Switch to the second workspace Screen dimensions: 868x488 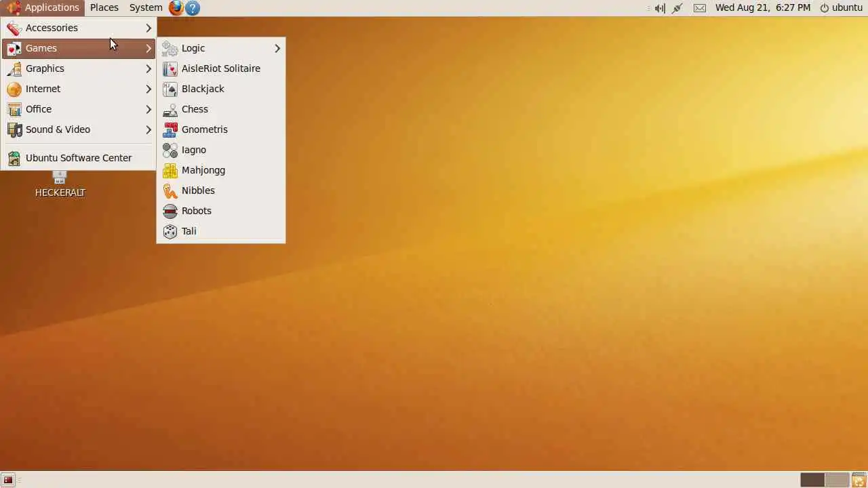click(837, 480)
